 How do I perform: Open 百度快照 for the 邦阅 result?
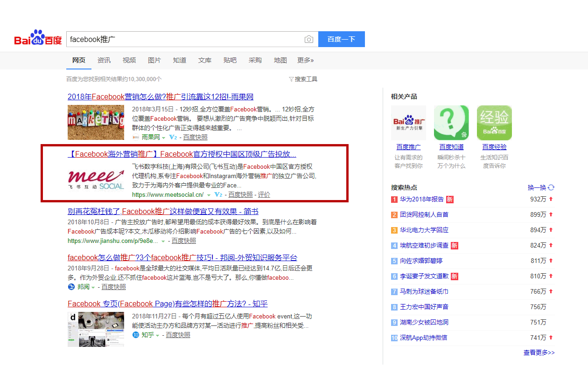pyautogui.click(x=114, y=287)
